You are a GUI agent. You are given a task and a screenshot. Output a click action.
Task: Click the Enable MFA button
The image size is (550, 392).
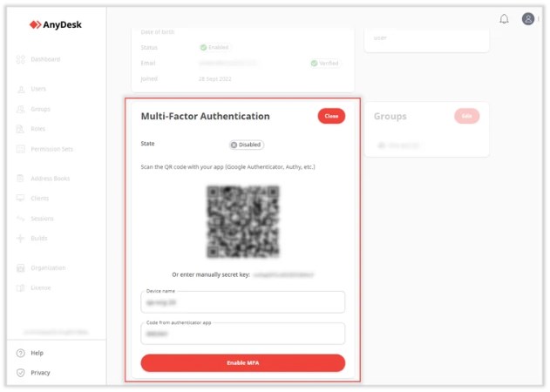tap(242, 362)
